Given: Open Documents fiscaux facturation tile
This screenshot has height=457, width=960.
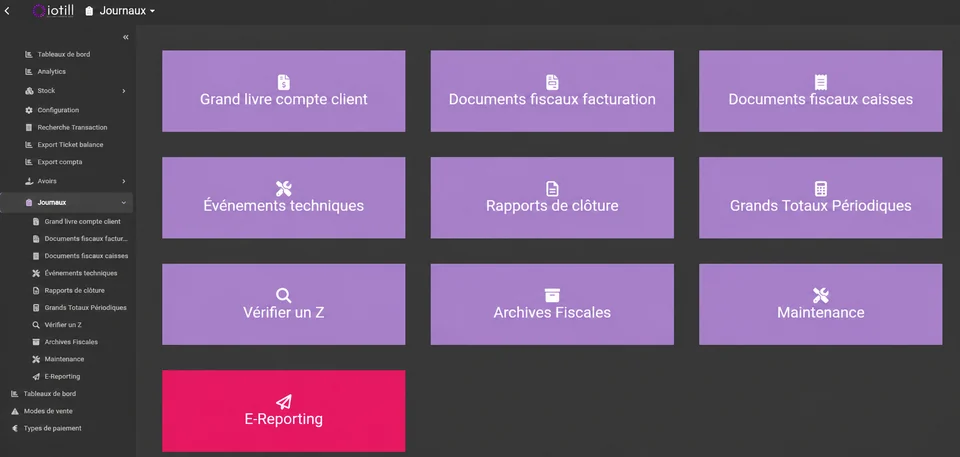Looking at the screenshot, I should coord(552,91).
